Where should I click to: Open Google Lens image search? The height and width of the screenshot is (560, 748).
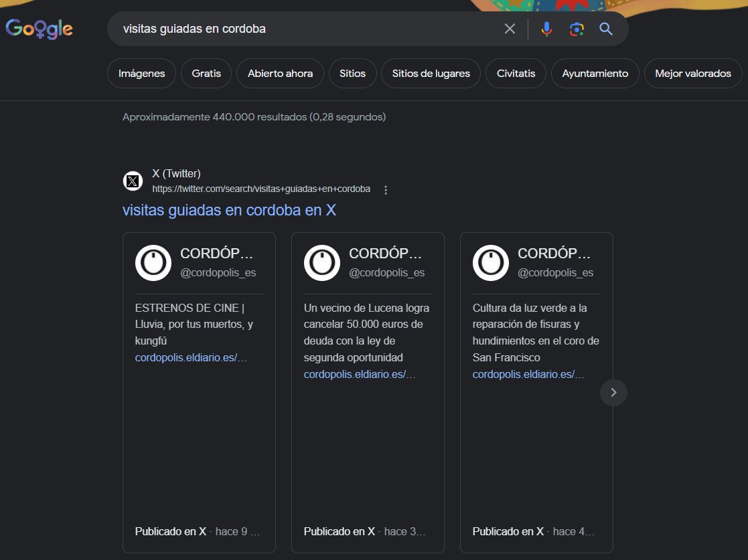tap(576, 29)
